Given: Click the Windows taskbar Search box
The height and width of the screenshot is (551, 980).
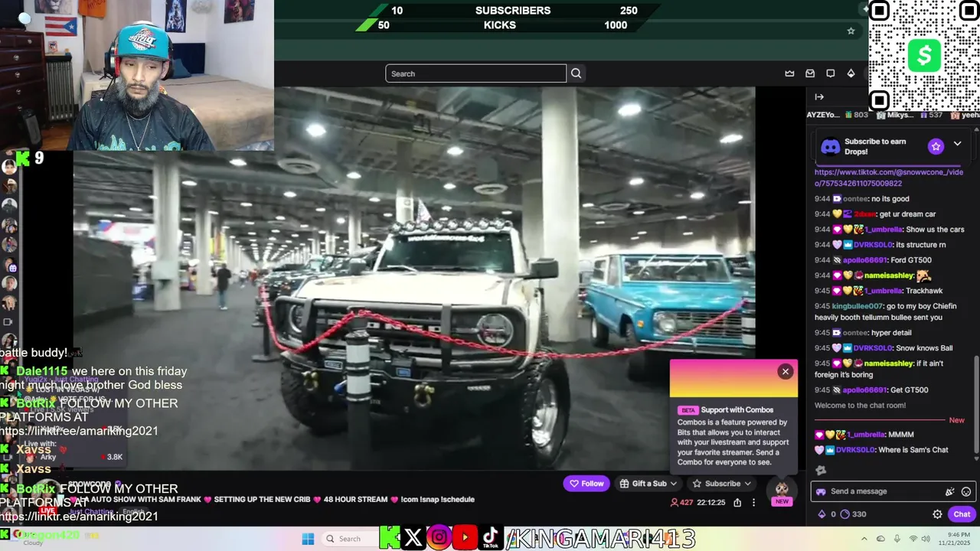Looking at the screenshot, I should point(349,539).
